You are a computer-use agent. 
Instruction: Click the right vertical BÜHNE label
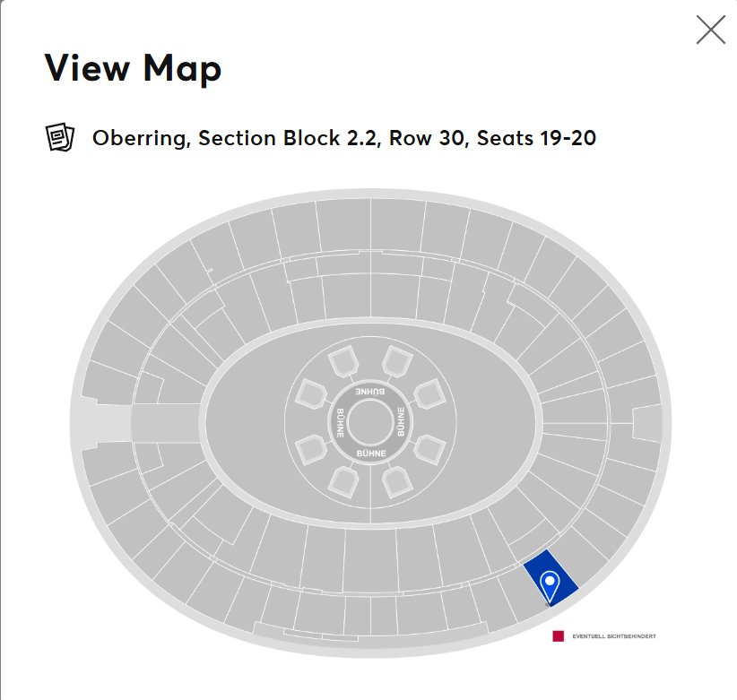point(401,422)
